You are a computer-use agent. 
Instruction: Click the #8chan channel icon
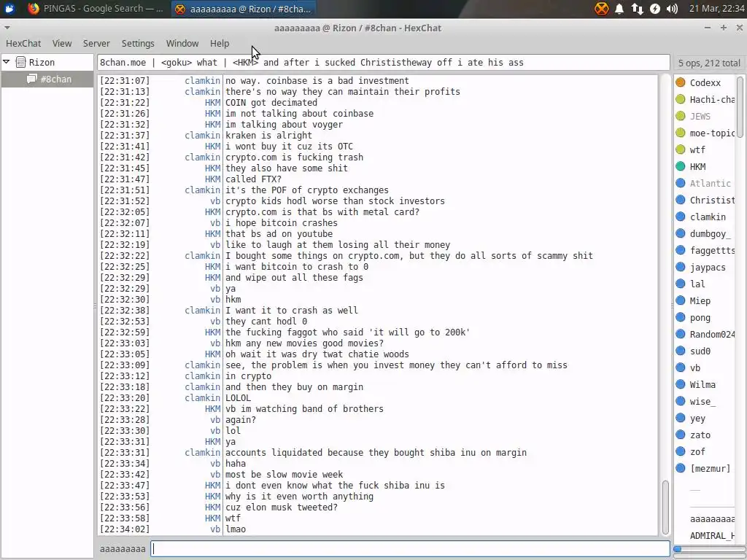pos(31,79)
